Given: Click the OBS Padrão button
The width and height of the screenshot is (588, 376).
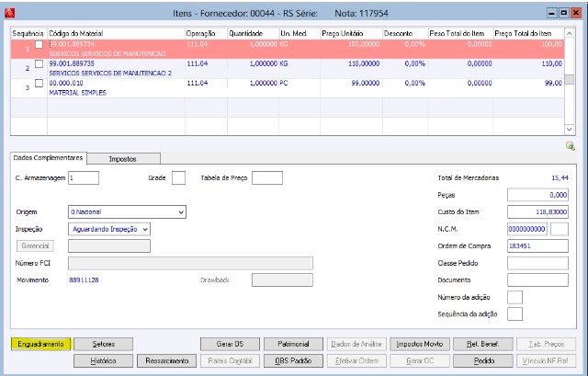Looking at the screenshot, I should pyautogui.click(x=293, y=361).
